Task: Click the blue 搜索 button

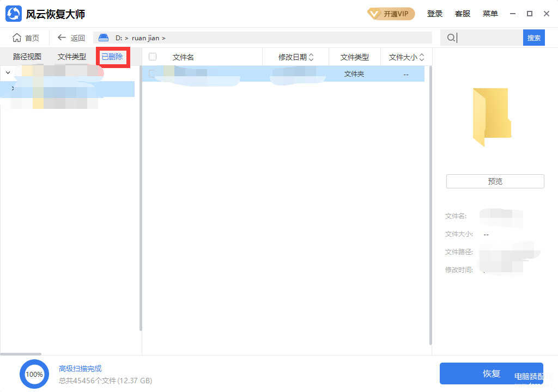Action: point(534,38)
